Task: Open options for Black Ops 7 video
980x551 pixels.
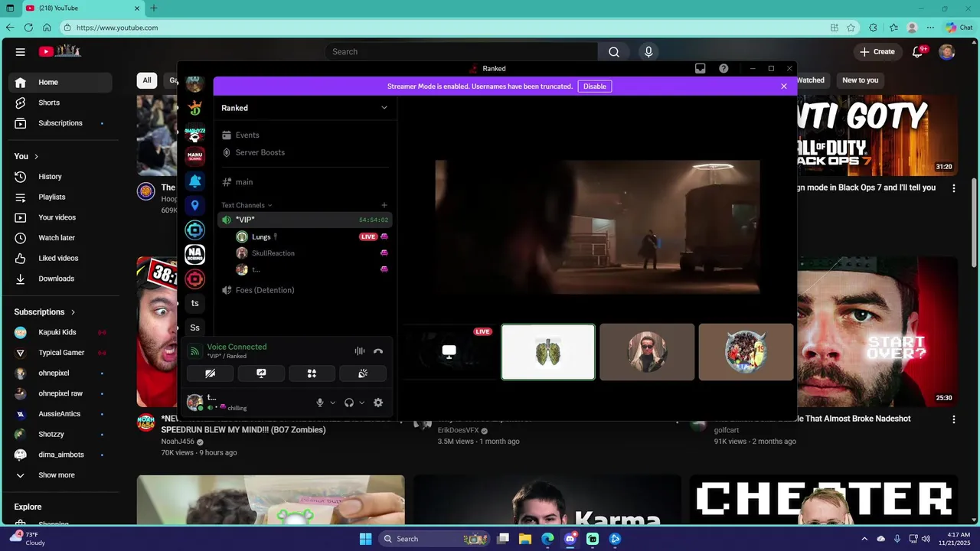Action: coord(954,188)
